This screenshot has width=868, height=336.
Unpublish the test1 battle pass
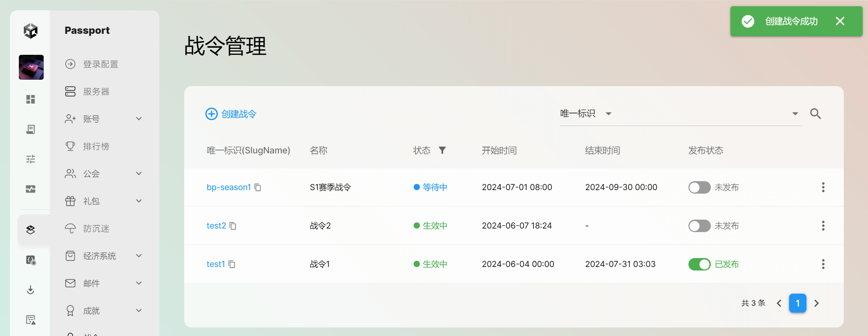(699, 264)
